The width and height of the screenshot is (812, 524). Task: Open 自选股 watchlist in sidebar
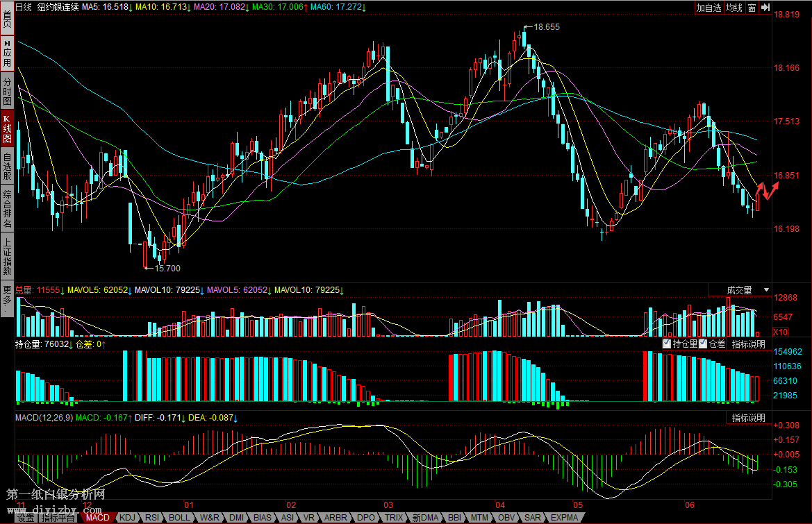(x=7, y=166)
